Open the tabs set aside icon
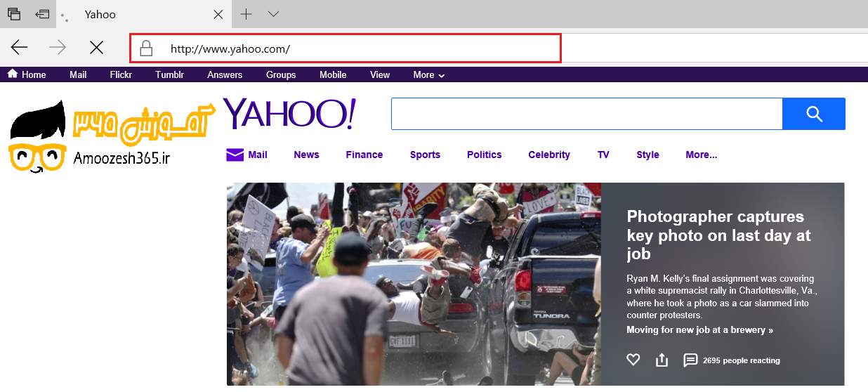The width and height of the screenshot is (868, 392). click(x=14, y=14)
